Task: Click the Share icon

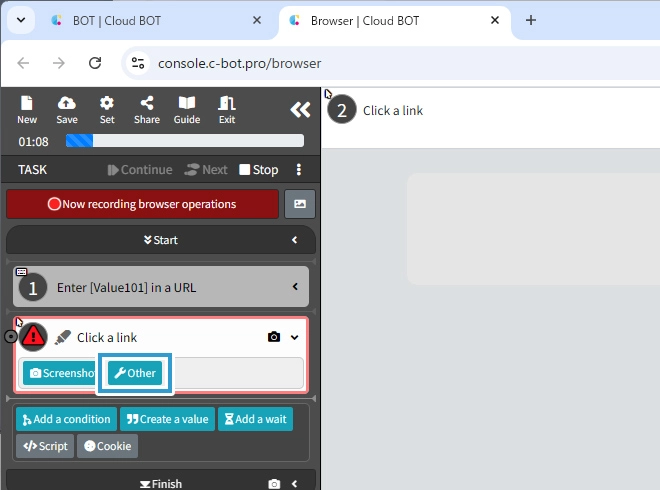Action: coord(147,109)
